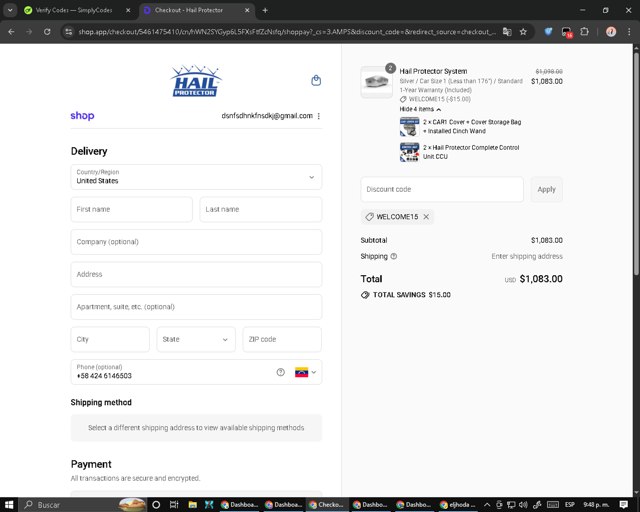Switch the ESP input language
Image resolution: width=640 pixels, height=512 pixels.
[569, 505]
